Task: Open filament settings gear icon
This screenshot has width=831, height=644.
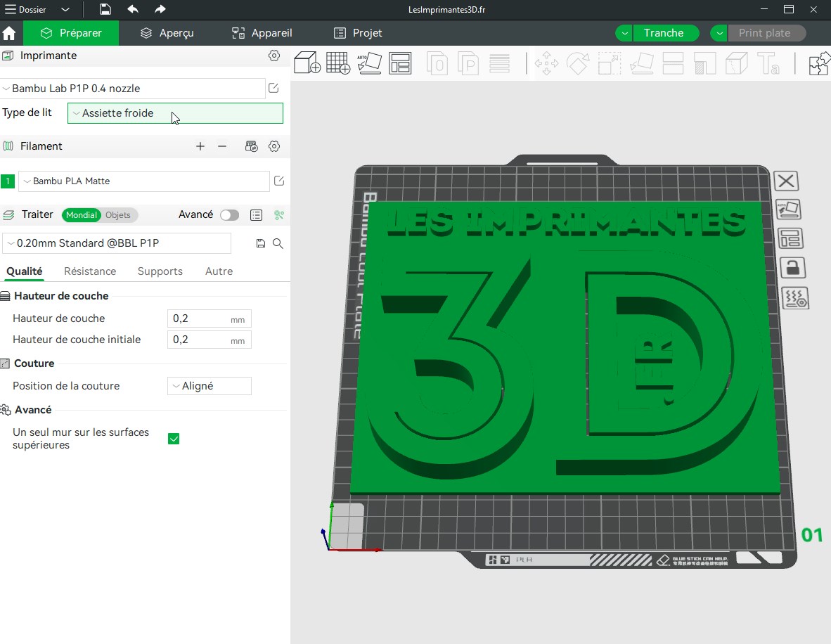Action: pyautogui.click(x=274, y=146)
